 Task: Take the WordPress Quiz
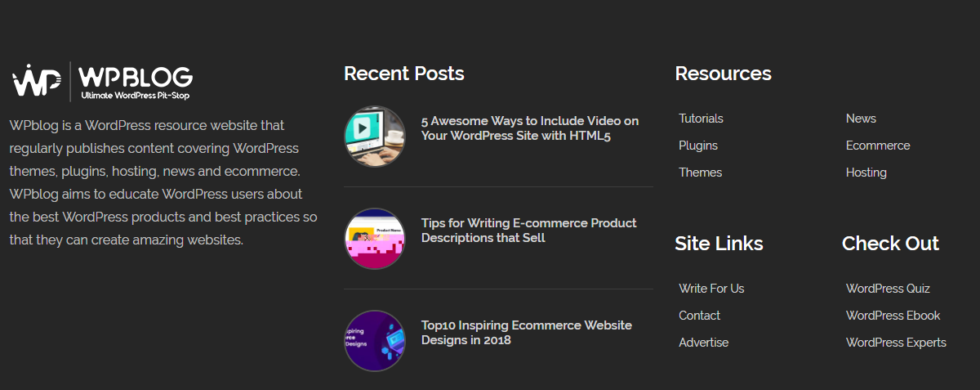click(888, 289)
